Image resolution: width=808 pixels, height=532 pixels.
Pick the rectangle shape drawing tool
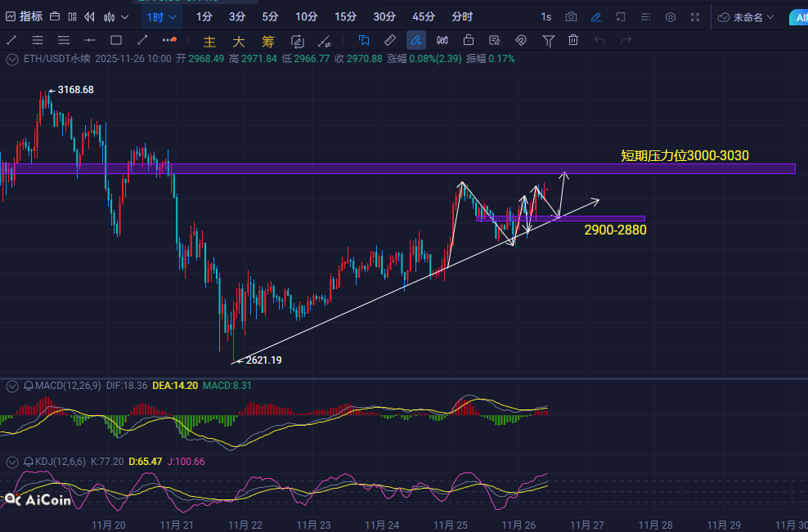116,40
